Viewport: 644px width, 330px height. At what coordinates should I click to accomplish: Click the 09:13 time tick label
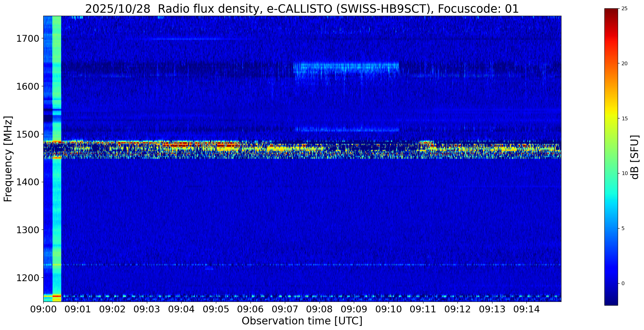pos(492,309)
